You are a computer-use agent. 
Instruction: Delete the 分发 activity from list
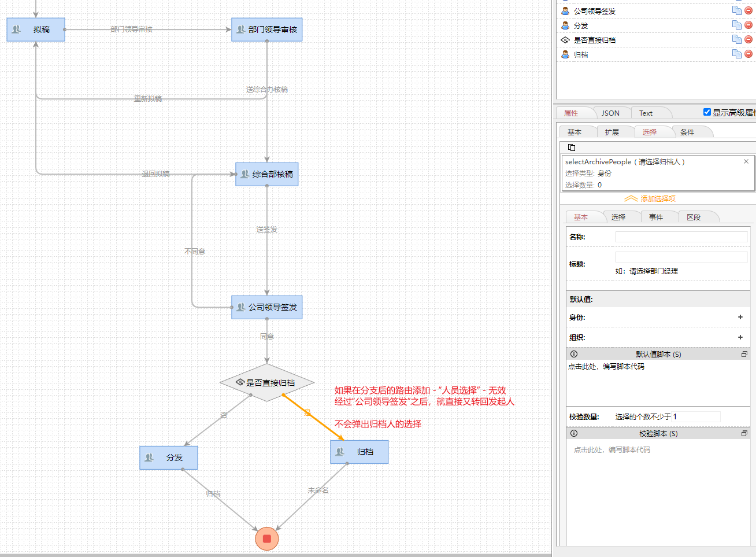pos(748,25)
